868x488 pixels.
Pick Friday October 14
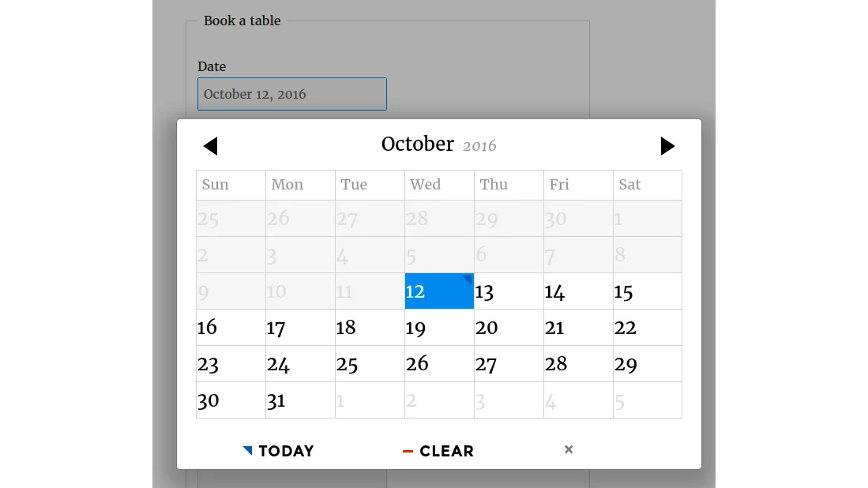578,291
